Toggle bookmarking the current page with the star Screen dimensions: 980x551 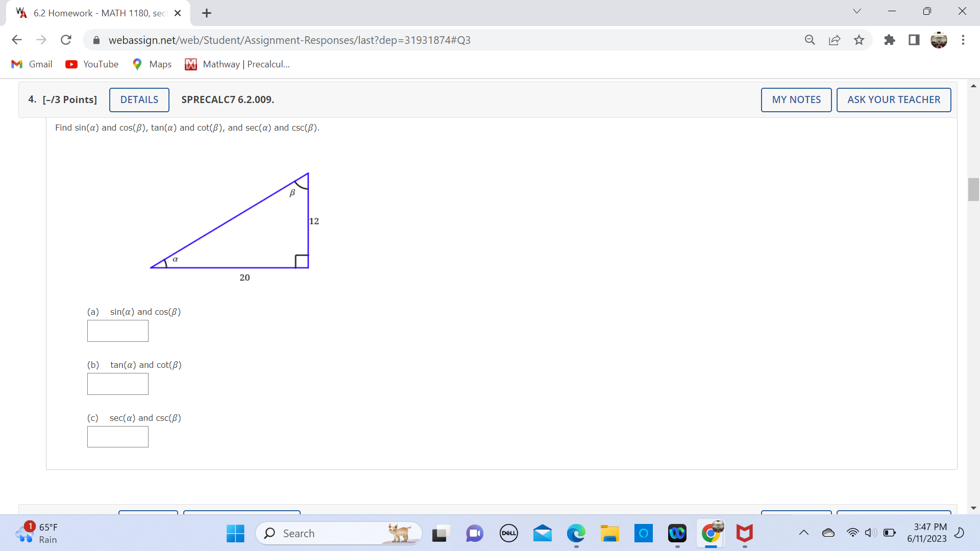(x=859, y=40)
